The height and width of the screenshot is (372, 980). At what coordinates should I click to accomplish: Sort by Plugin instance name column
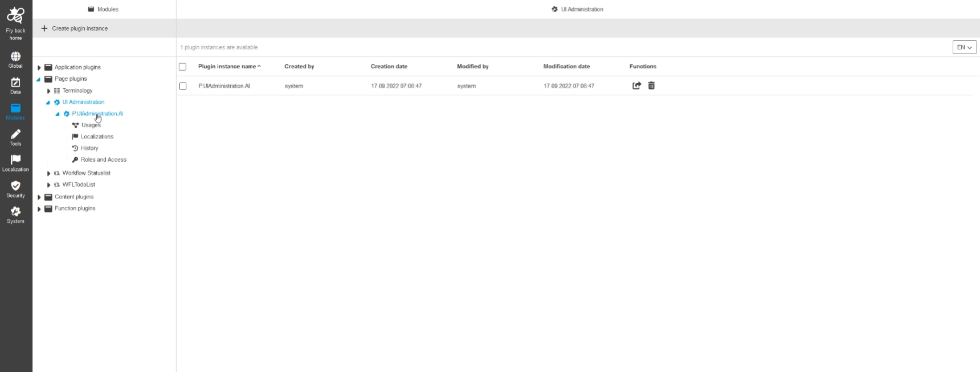point(229,67)
